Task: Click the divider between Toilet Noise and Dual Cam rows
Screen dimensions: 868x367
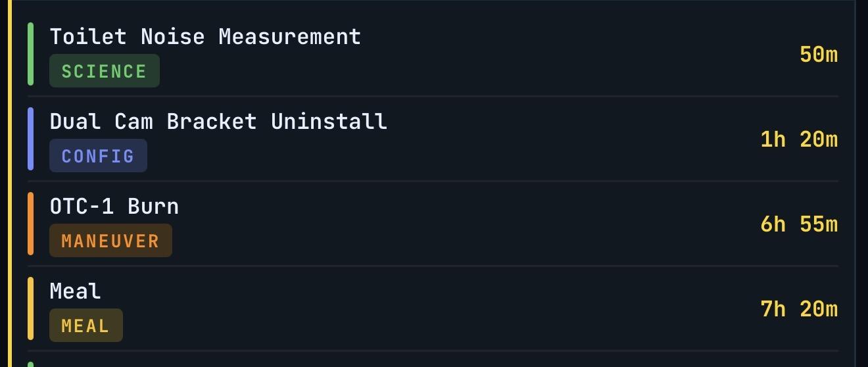Action: (x=434, y=96)
